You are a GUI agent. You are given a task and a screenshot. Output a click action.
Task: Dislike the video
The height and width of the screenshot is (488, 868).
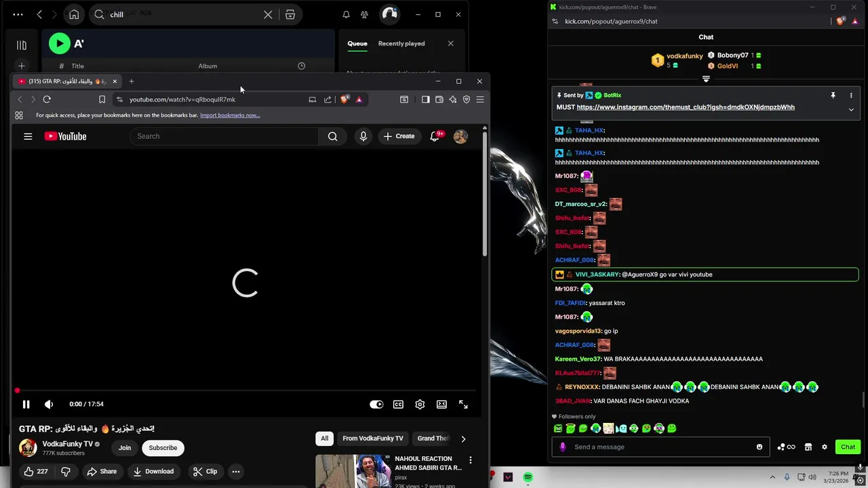pos(66,471)
